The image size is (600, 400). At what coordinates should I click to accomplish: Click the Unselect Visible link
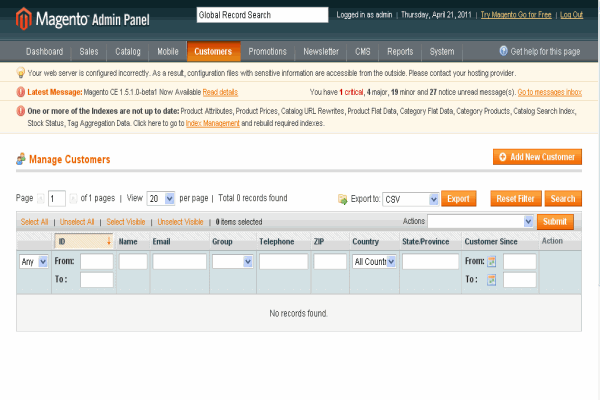[180, 222]
